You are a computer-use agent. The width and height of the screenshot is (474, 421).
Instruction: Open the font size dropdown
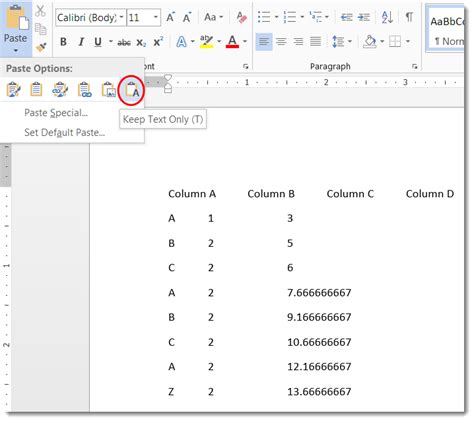(x=155, y=17)
